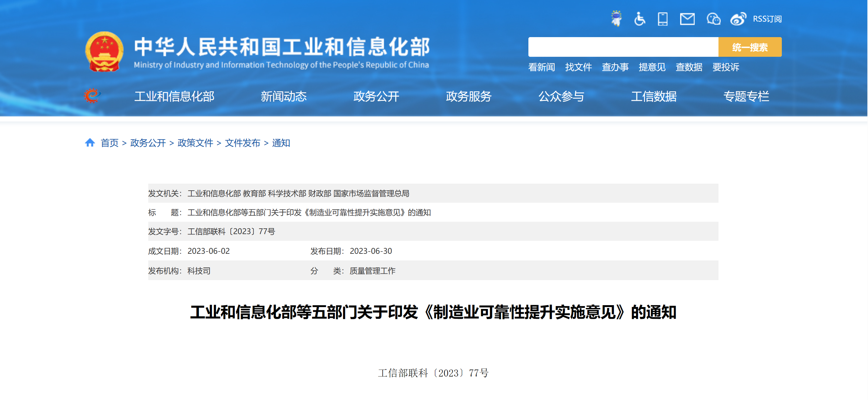Click the national emblem logo
Screen dimensions: 868x400
(104, 51)
